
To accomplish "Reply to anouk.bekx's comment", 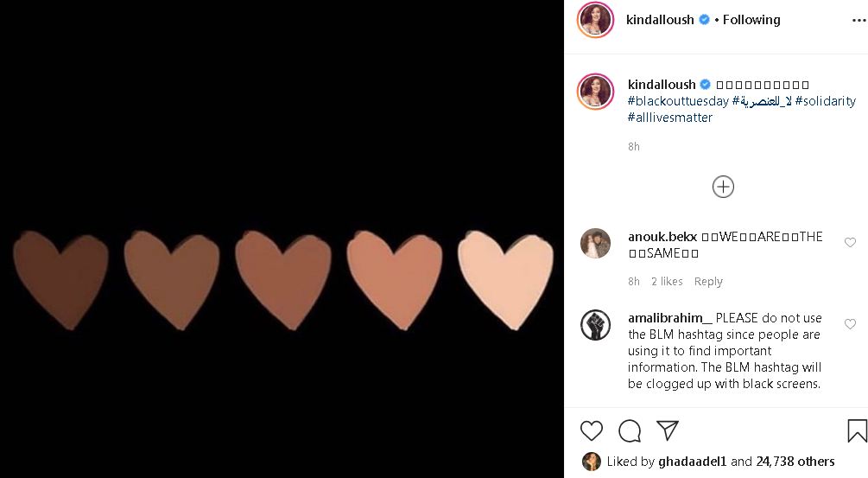I will 708,282.
